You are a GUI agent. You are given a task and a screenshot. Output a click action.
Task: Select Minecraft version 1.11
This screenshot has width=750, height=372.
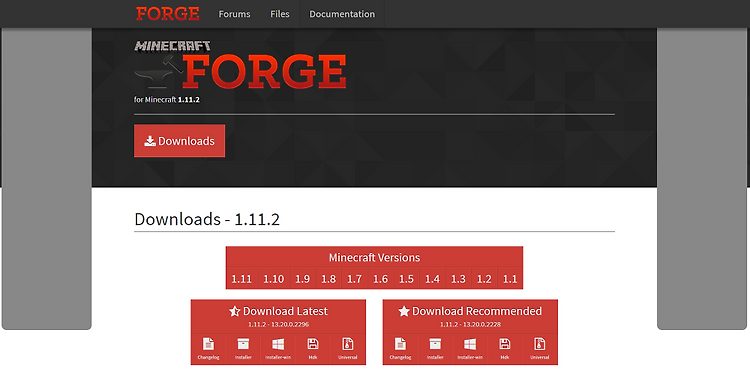(242, 279)
